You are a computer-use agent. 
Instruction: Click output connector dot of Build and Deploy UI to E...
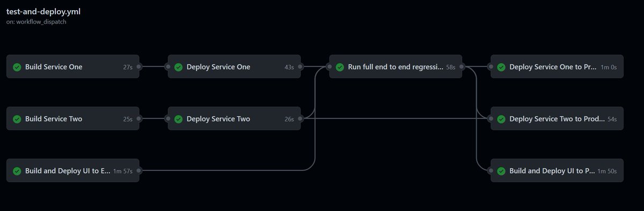click(x=139, y=171)
